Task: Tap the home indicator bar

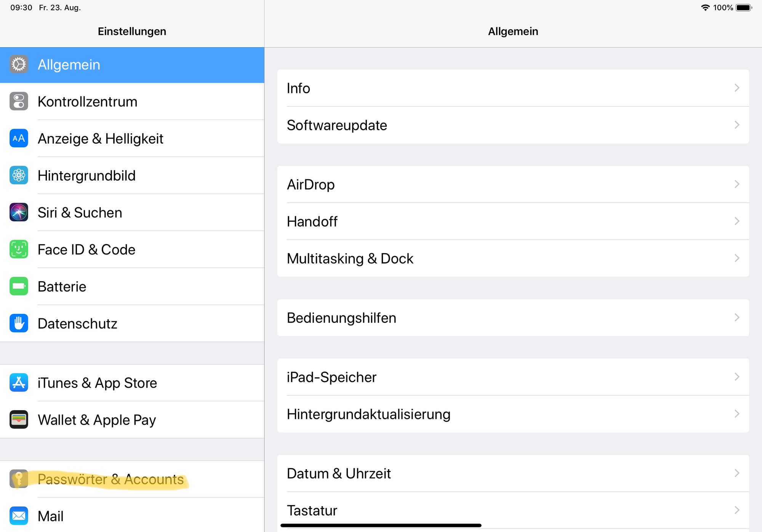Action: click(381, 526)
